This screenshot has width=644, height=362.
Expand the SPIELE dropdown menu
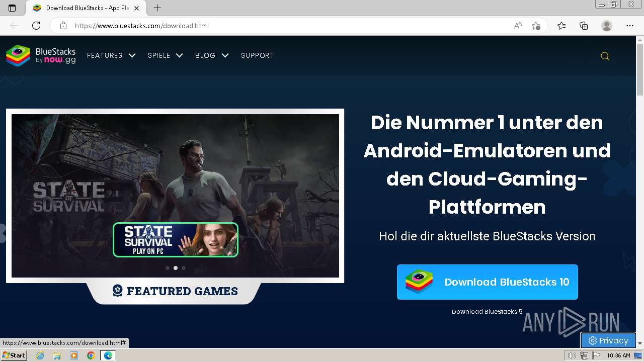165,55
